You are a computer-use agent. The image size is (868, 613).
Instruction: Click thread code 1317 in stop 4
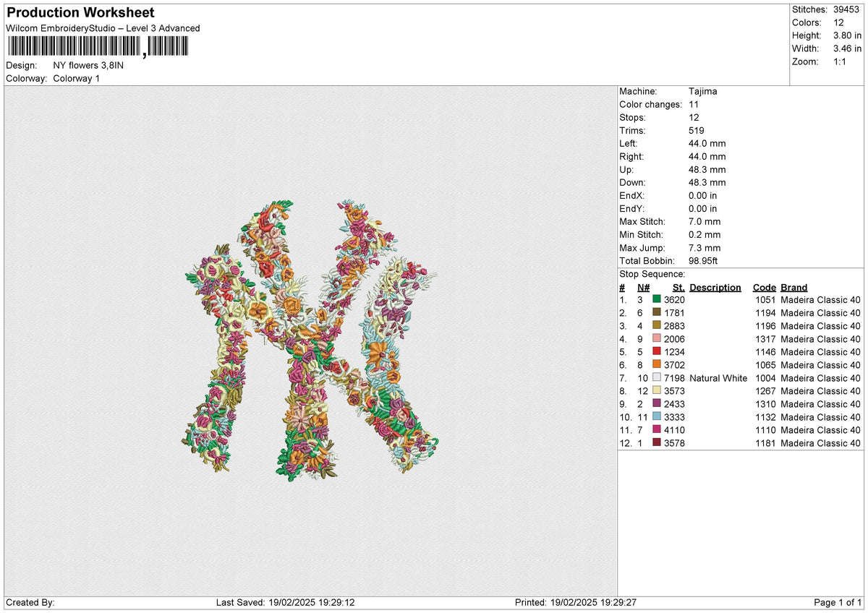tap(765, 338)
